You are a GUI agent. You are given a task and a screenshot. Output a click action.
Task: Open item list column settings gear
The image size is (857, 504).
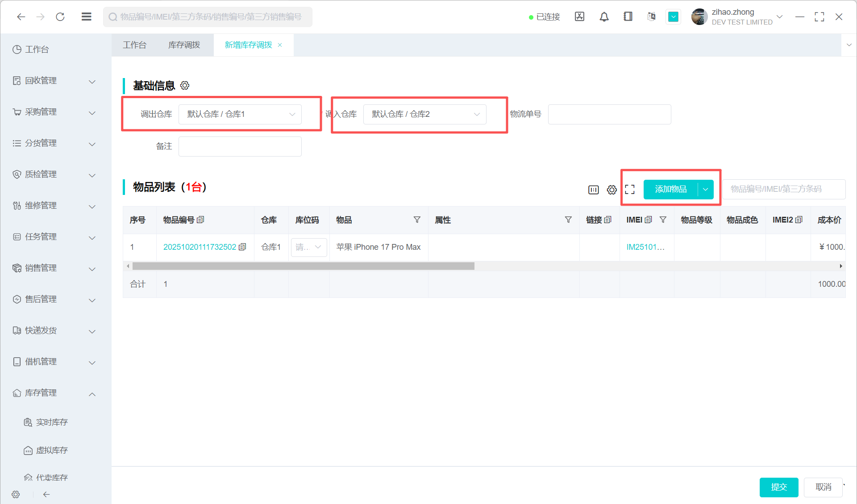coord(612,190)
